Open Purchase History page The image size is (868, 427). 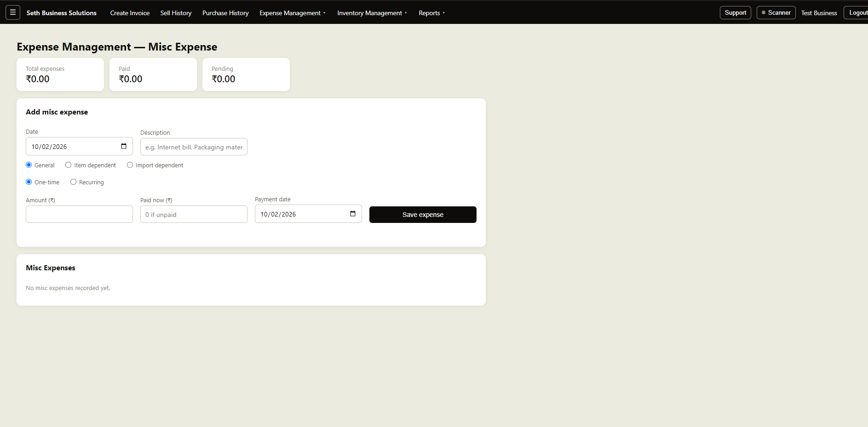click(x=225, y=13)
